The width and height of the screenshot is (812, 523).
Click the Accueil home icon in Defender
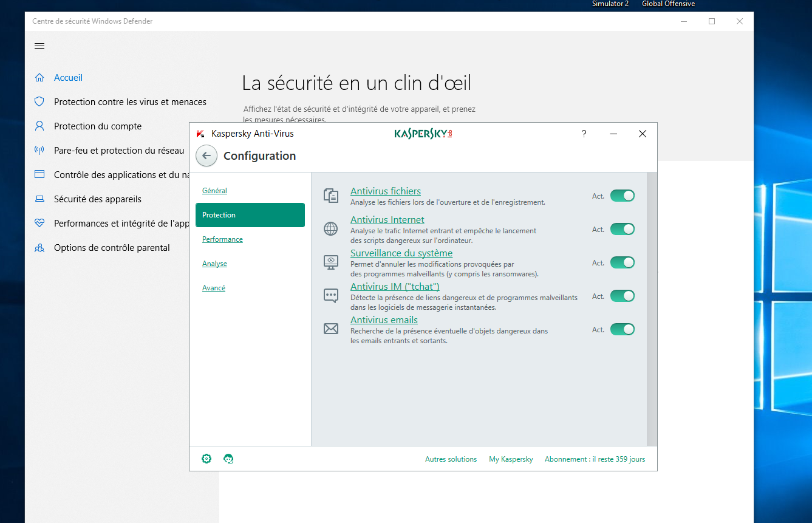(x=39, y=78)
